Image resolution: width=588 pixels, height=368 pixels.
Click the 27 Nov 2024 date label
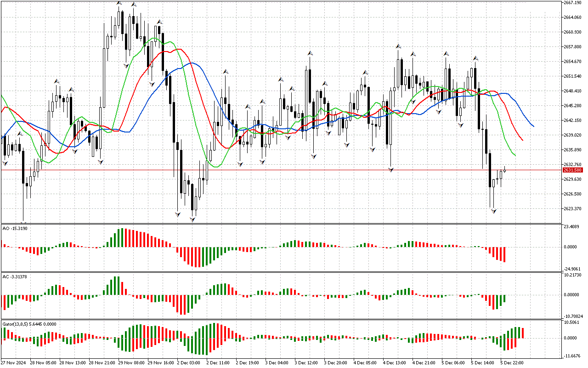tap(14, 363)
